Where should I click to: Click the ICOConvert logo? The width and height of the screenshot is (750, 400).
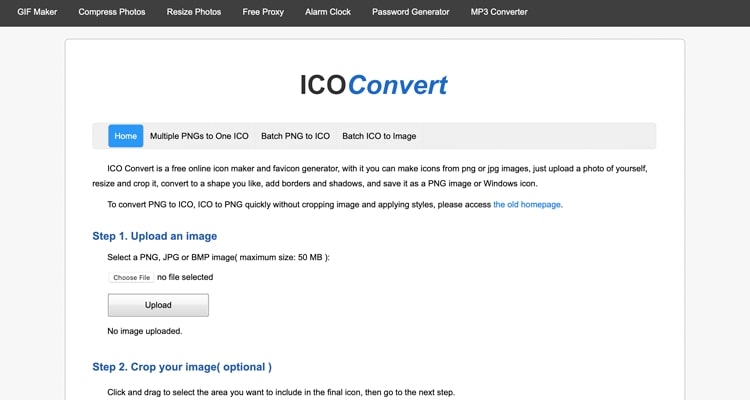click(374, 85)
